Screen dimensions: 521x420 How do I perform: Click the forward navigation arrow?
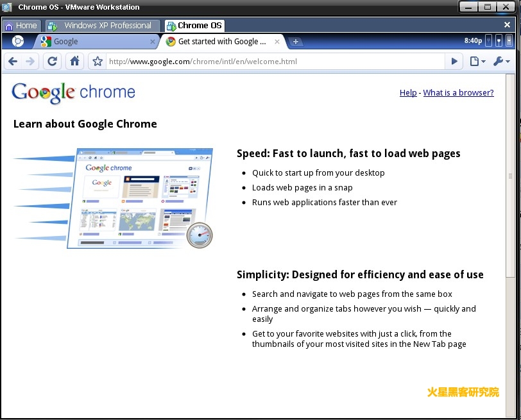coord(30,62)
